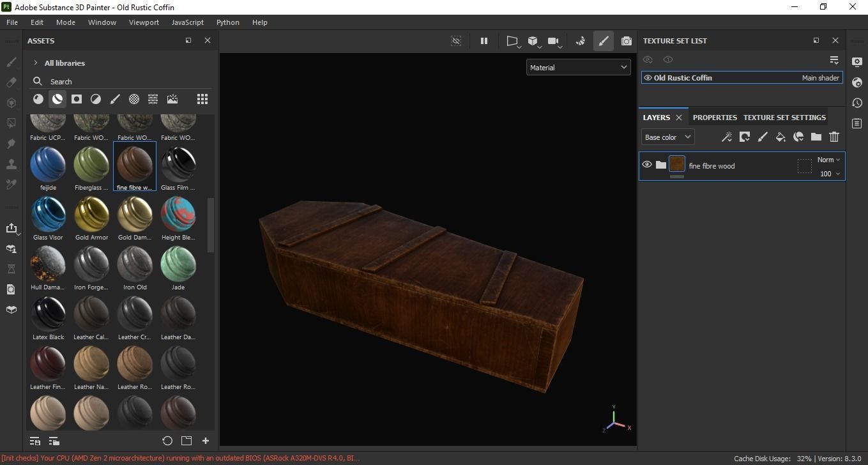
Task: Add a paint layer
Action: [x=763, y=137]
